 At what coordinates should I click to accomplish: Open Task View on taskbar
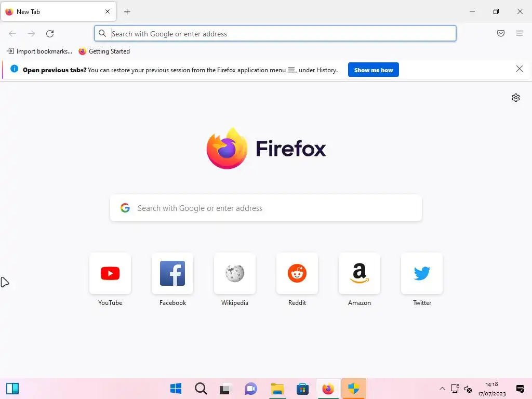click(225, 389)
